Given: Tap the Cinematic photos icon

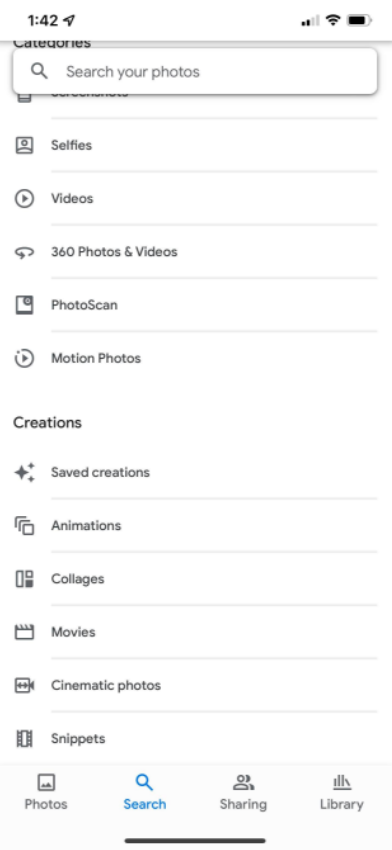Looking at the screenshot, I should pos(24,686).
